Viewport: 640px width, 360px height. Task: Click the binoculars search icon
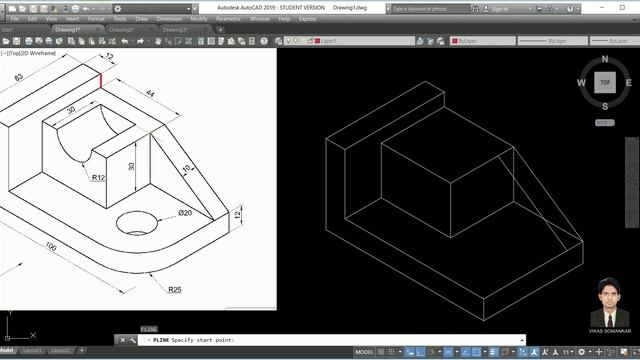(476, 9)
